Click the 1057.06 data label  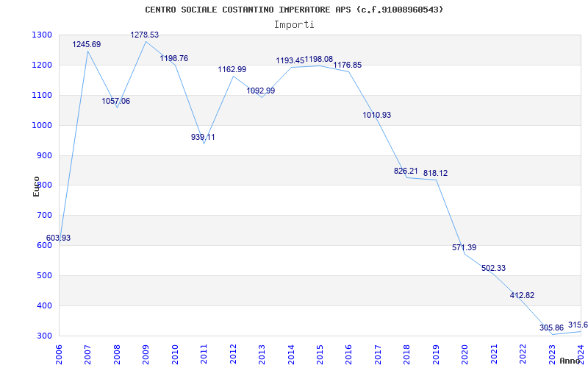116,101
